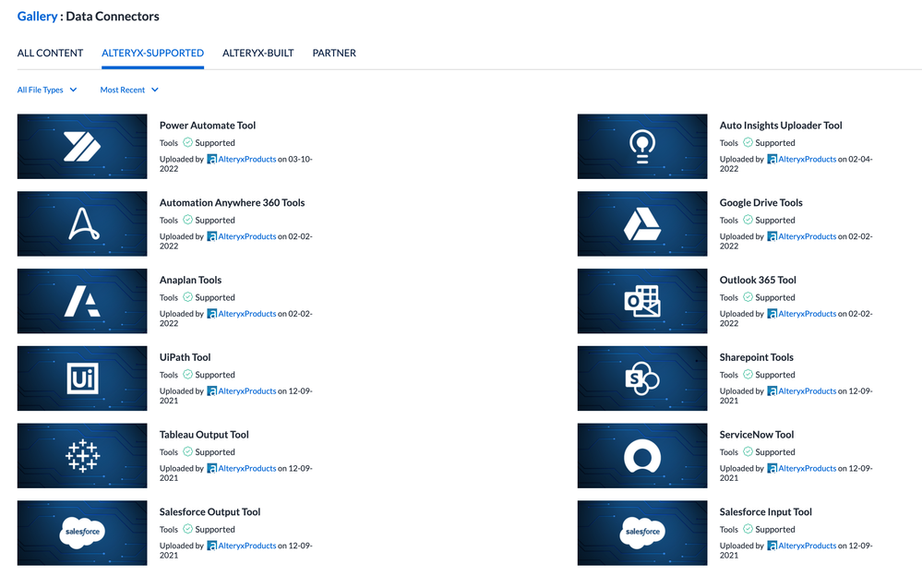The height and width of the screenshot is (588, 922).
Task: Open the Salesforce Input Tool cloud thumbnail
Action: (x=642, y=533)
